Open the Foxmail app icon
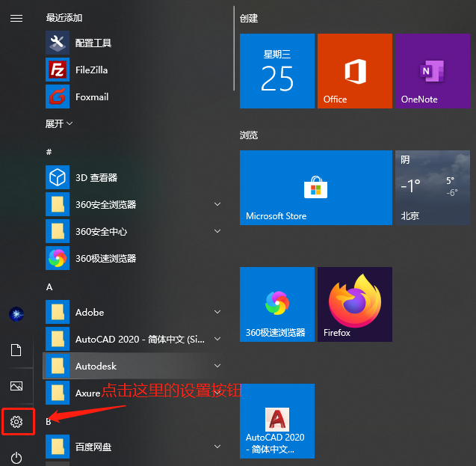The width and height of the screenshot is (476, 466). click(x=58, y=96)
